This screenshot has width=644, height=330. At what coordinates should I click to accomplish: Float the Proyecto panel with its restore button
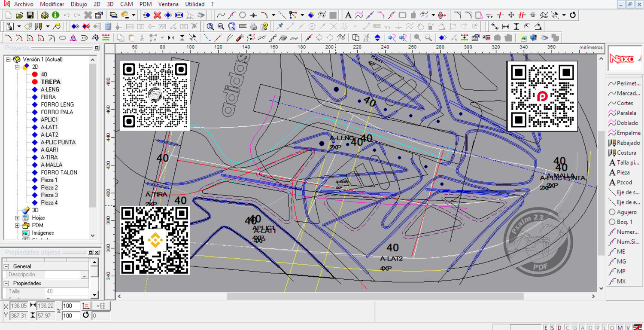[97, 48]
